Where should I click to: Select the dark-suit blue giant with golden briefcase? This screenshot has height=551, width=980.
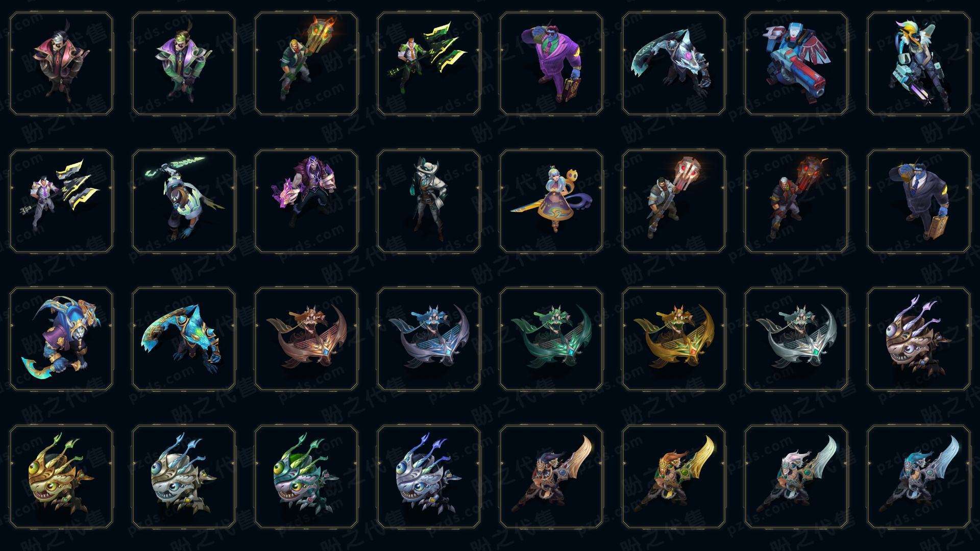coord(919,201)
